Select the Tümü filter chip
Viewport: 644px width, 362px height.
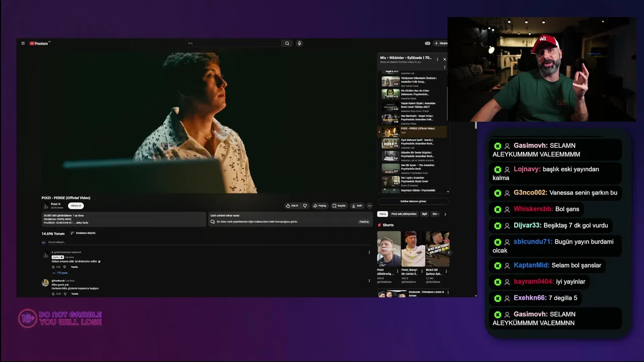[382, 214]
